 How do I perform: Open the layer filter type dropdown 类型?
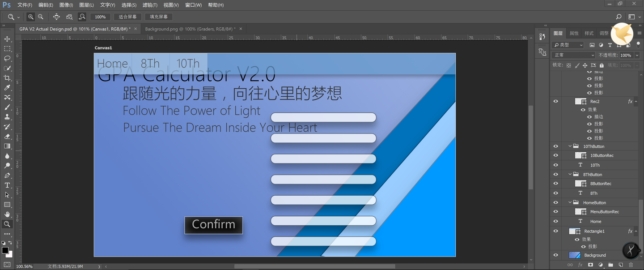(567, 45)
